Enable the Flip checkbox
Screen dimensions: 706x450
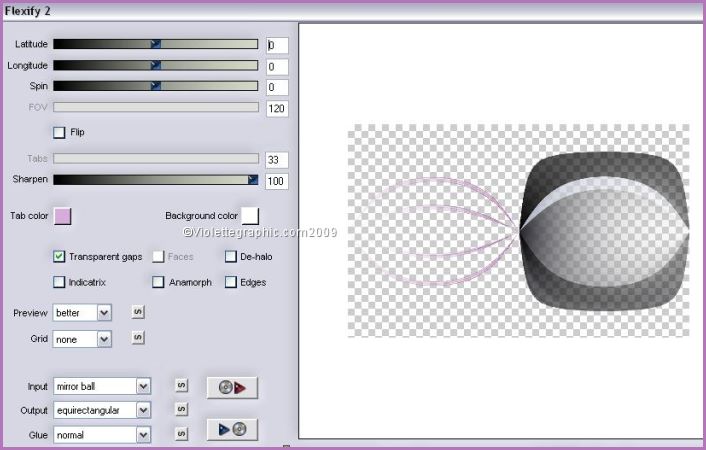click(59, 132)
